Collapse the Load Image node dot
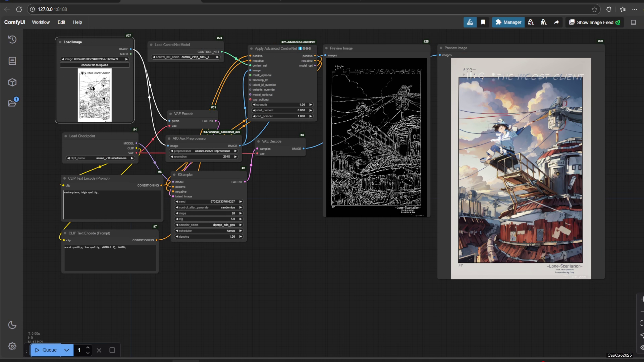Image resolution: width=644 pixels, height=362 pixels. [x=60, y=42]
